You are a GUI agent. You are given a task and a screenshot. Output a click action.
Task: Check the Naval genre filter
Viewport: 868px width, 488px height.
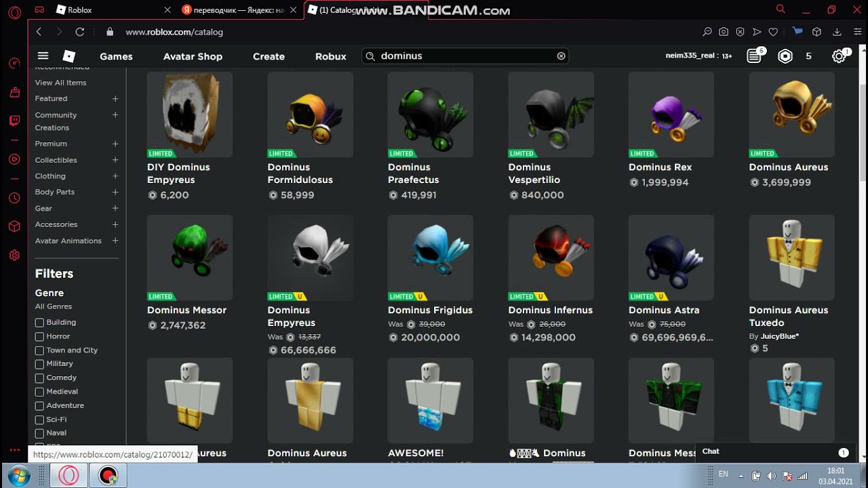[x=39, y=434]
